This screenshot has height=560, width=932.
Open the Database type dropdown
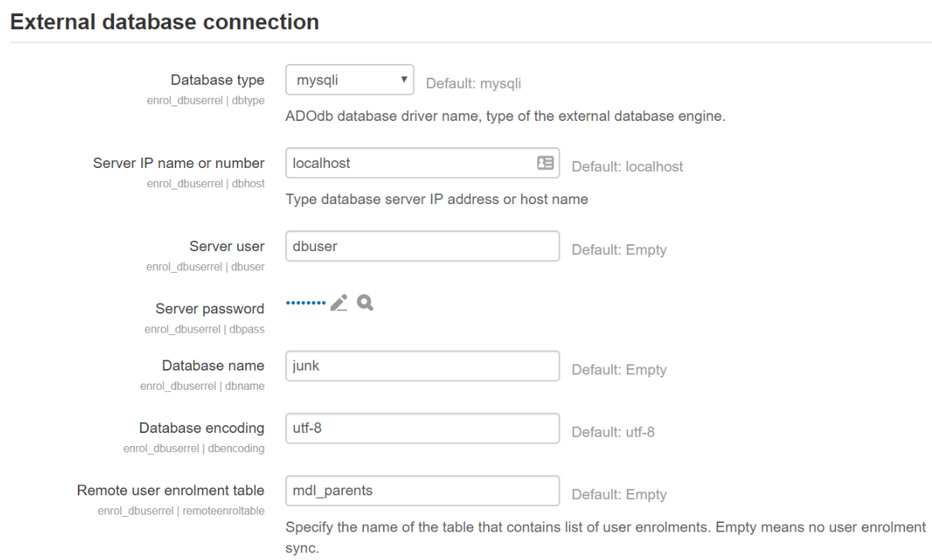click(x=350, y=80)
